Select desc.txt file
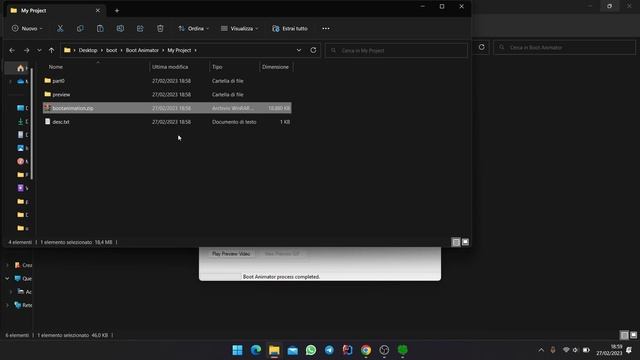This screenshot has width=640, height=360. 167,122
